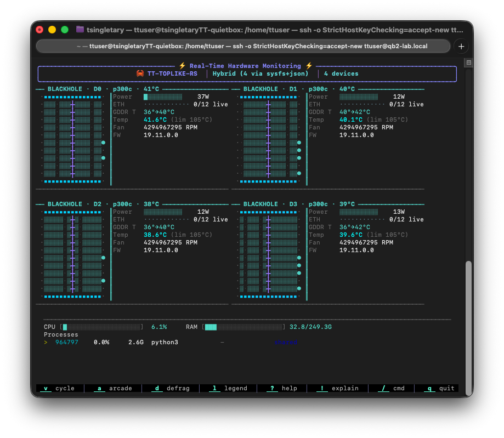
Task: Click the D1 core grid visualization
Action: click(x=269, y=139)
